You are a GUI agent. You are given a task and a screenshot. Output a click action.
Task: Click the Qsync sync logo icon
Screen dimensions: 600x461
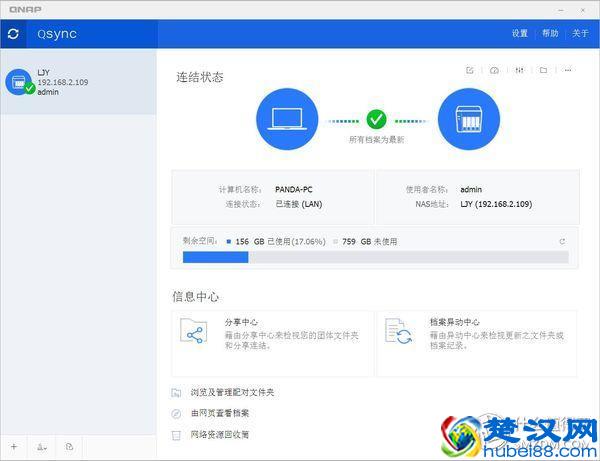tap(13, 34)
